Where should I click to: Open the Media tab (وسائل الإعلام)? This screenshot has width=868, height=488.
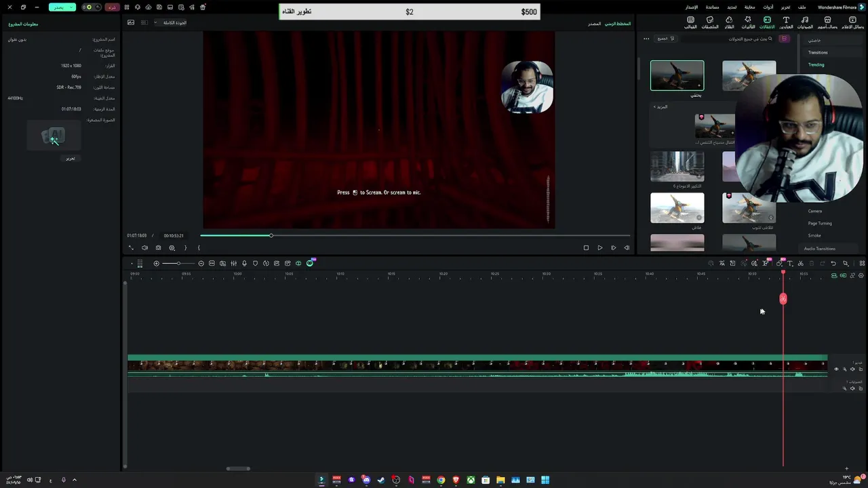click(x=852, y=22)
